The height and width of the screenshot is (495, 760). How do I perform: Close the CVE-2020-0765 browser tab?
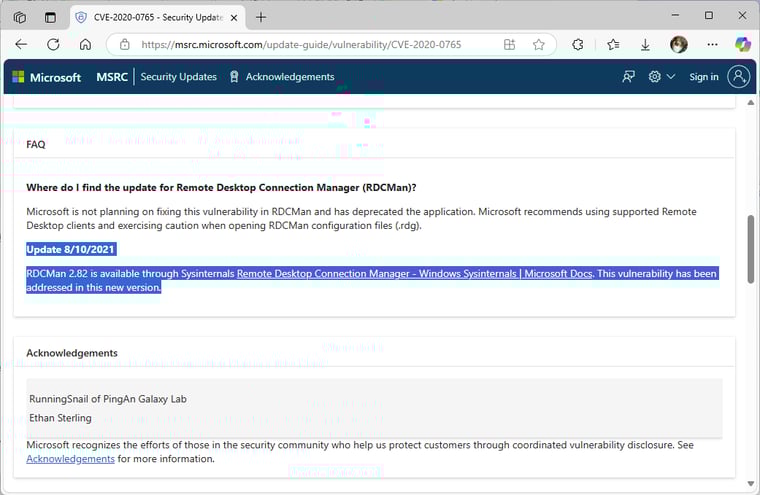(234, 18)
